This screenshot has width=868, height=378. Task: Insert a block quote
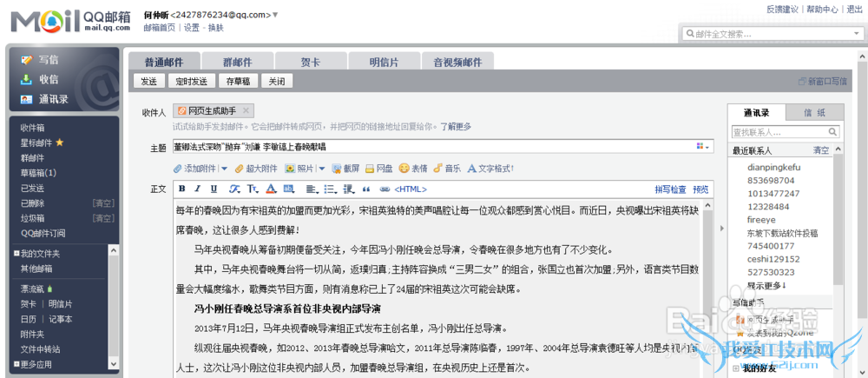[366, 189]
